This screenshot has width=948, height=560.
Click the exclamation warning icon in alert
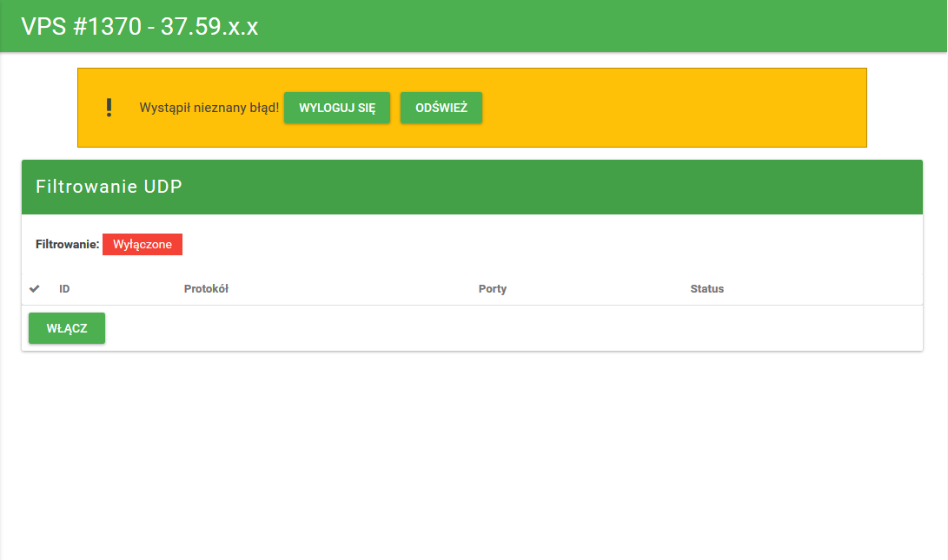(109, 108)
